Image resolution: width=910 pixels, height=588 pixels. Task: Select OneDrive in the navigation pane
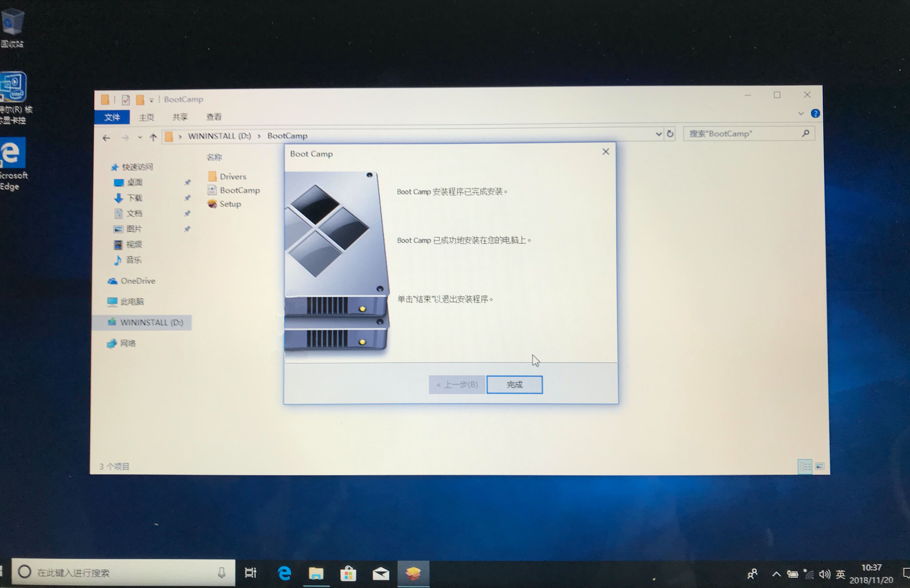(132, 281)
